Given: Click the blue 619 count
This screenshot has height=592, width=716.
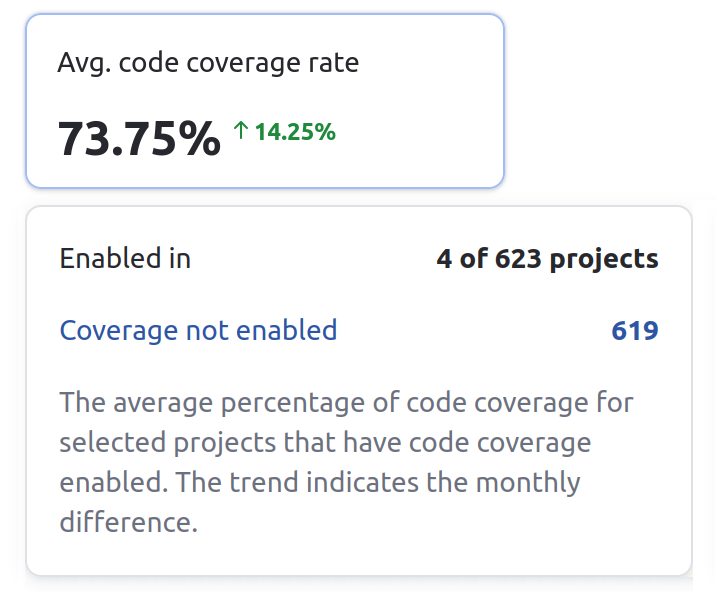Looking at the screenshot, I should tap(634, 331).
